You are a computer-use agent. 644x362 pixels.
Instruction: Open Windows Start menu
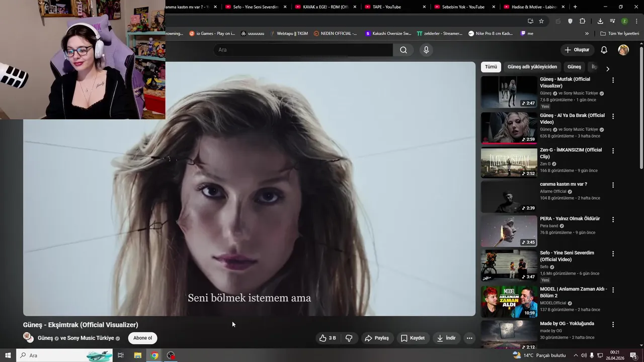point(8,355)
